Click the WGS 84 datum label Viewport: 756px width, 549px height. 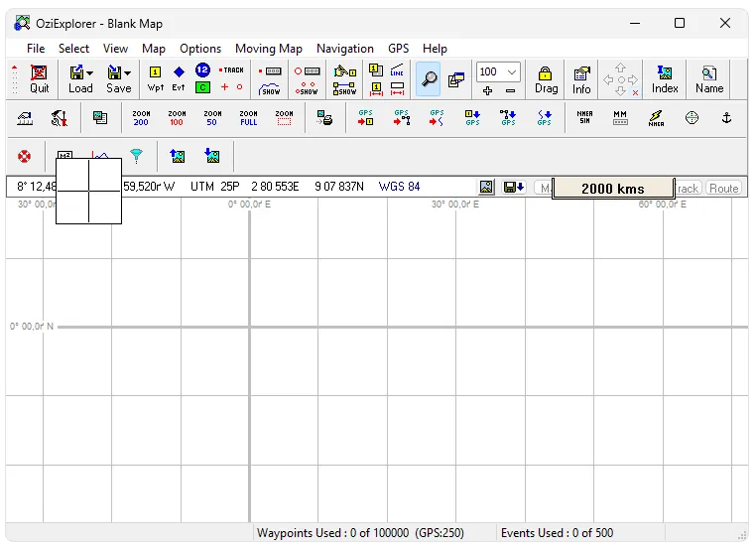coord(399,187)
